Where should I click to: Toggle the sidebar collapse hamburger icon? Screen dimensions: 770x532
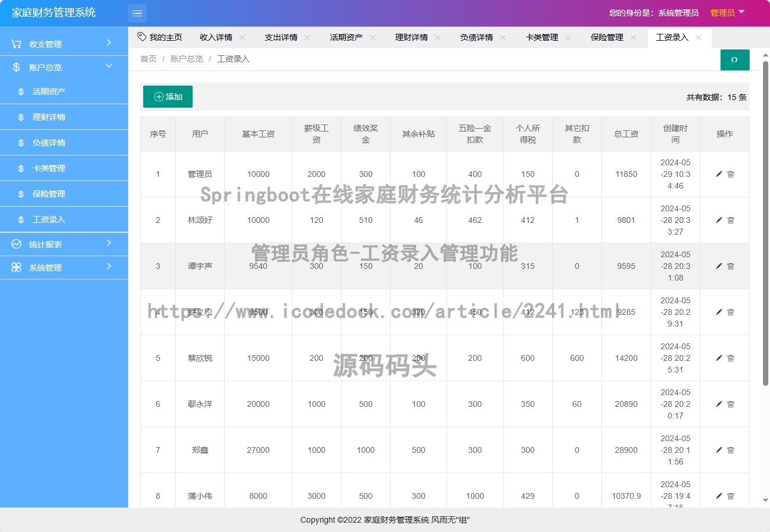pyautogui.click(x=137, y=13)
